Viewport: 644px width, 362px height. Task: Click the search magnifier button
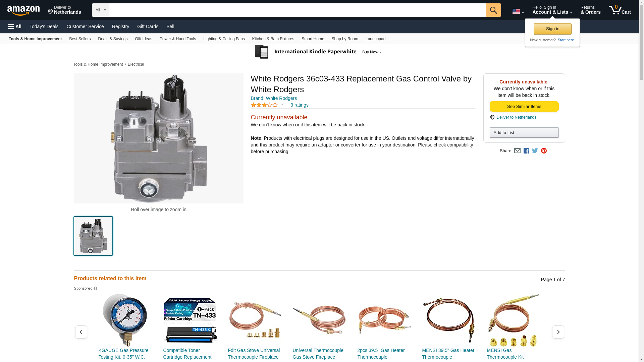point(493,10)
